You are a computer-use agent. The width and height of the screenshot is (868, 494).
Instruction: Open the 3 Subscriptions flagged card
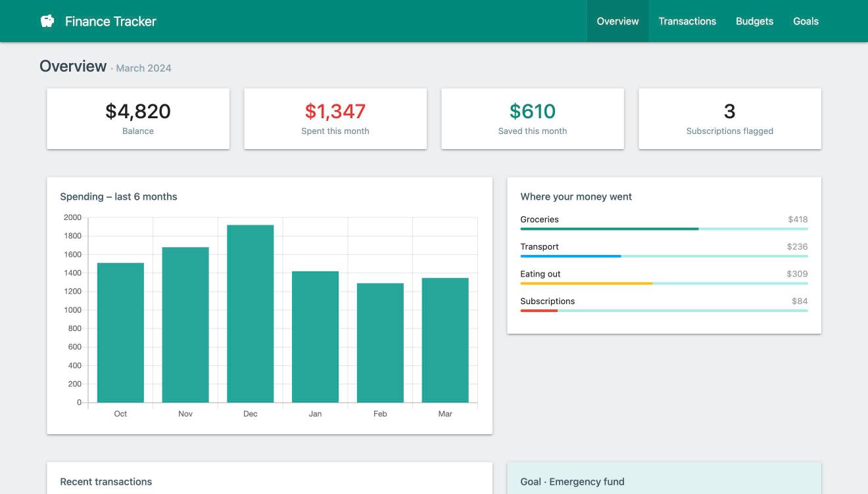click(x=730, y=119)
